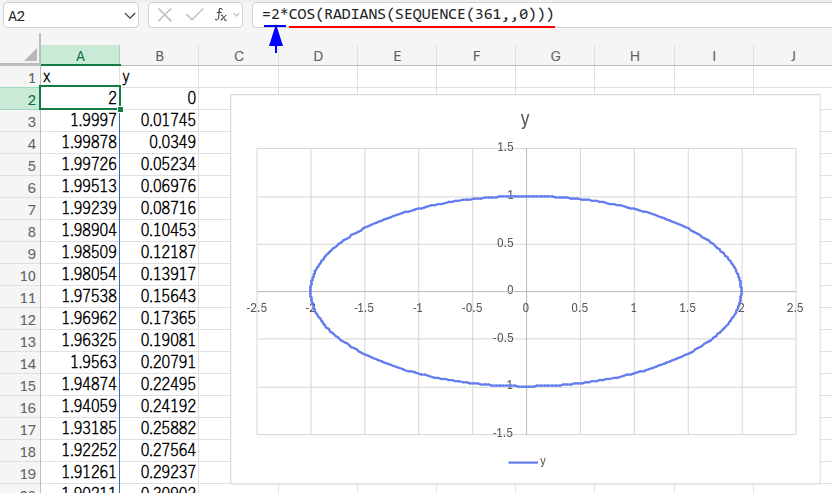Click cell with value 1.98509
The image size is (832, 493).
point(80,253)
